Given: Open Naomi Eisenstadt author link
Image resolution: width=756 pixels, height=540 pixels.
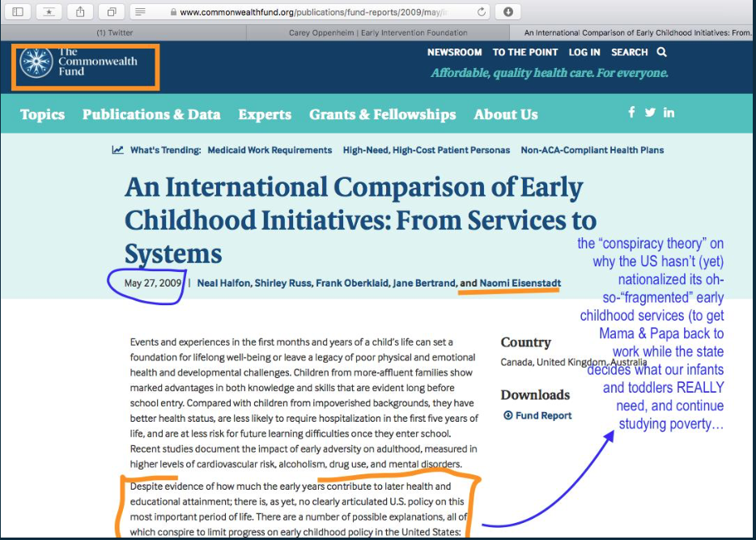Looking at the screenshot, I should (x=520, y=283).
